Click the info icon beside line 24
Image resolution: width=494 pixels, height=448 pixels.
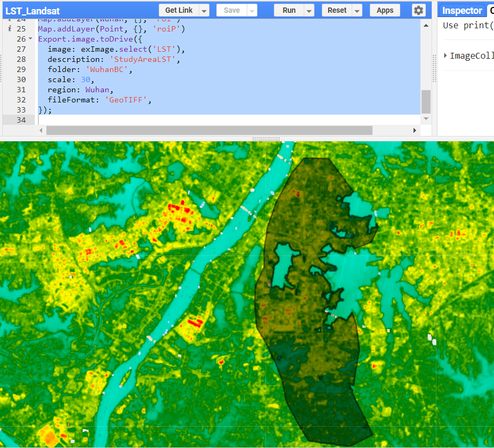(10, 19)
